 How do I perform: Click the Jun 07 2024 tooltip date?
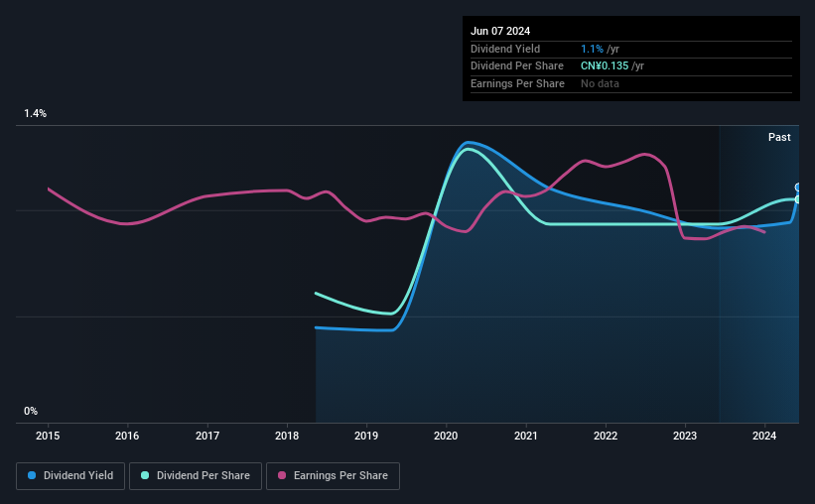coord(500,31)
